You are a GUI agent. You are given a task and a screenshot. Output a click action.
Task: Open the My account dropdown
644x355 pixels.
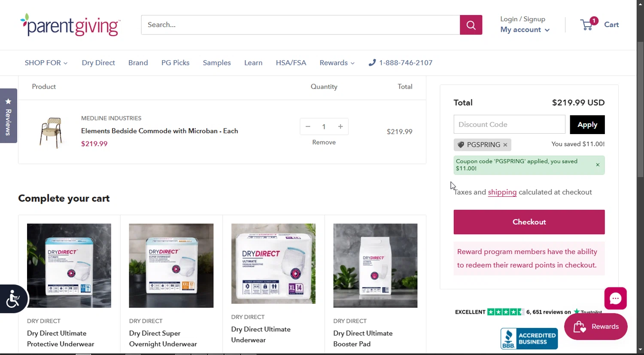[525, 30]
